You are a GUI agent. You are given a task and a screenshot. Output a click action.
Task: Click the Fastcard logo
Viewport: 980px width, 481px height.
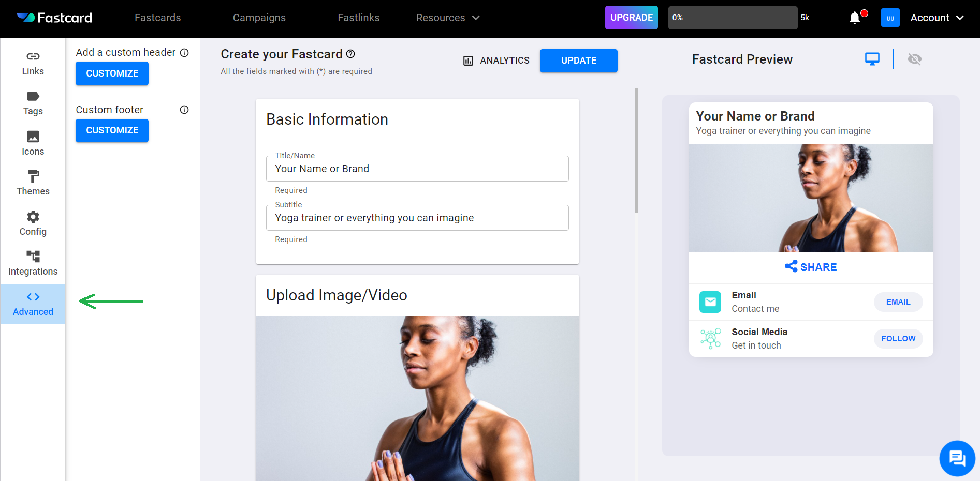pyautogui.click(x=54, y=18)
